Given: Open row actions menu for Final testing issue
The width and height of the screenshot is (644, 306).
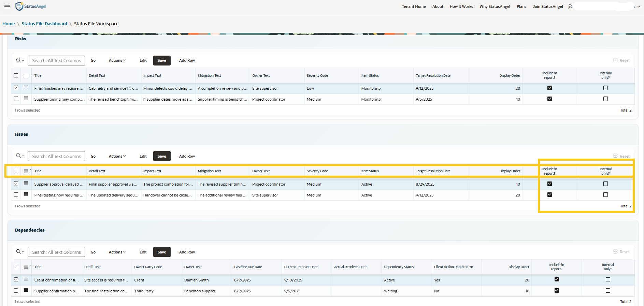Looking at the screenshot, I should [x=26, y=194].
